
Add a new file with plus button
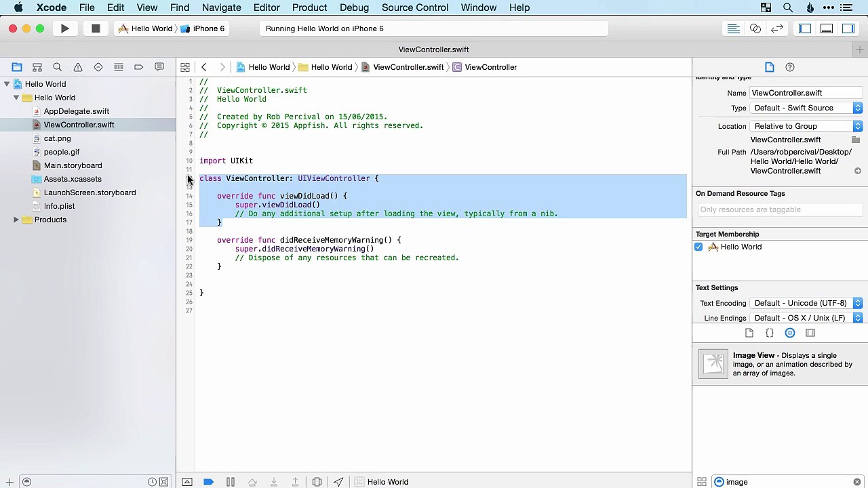[9, 482]
